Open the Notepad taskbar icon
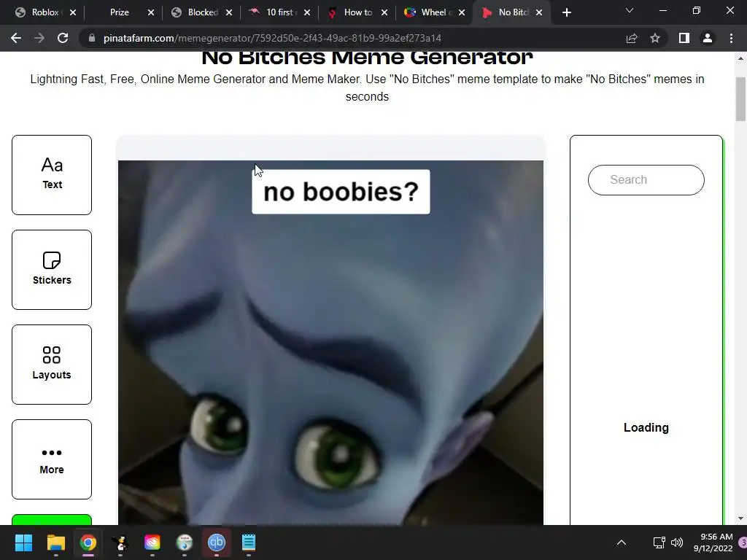747x560 pixels. coord(248,542)
